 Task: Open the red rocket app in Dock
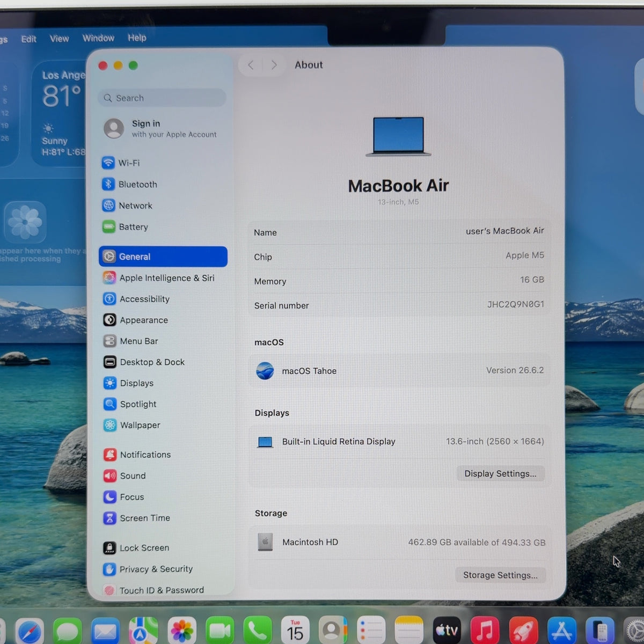523,631
